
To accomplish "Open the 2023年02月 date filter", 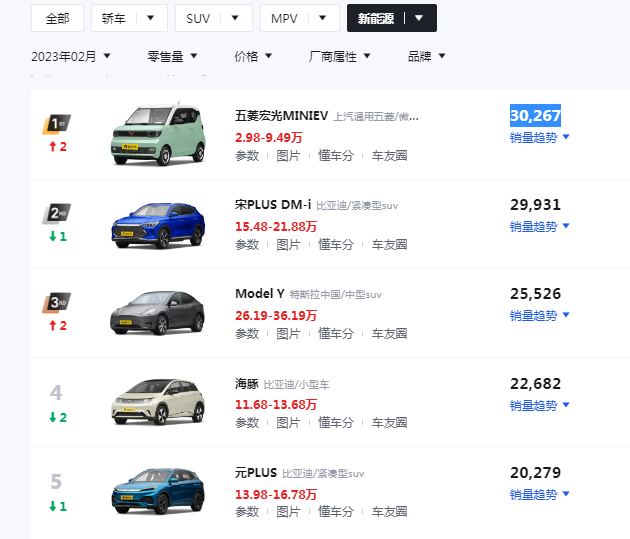I will click(71, 56).
